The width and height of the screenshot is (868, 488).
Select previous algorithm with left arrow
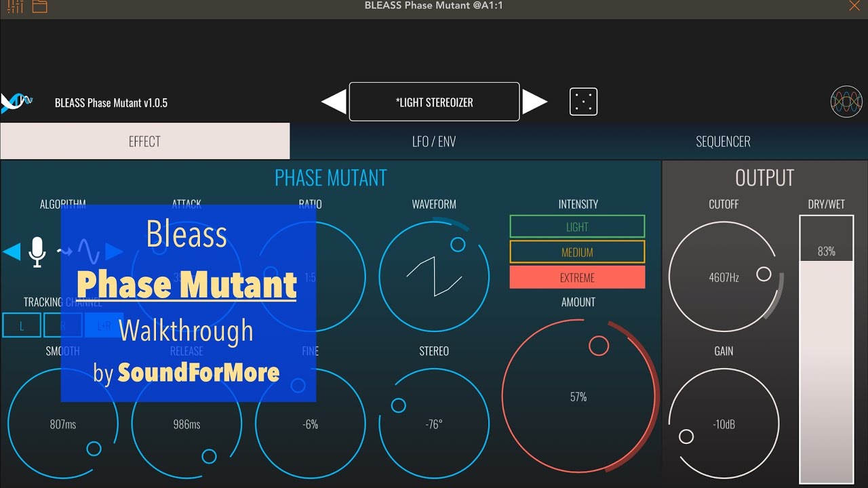tap(12, 252)
